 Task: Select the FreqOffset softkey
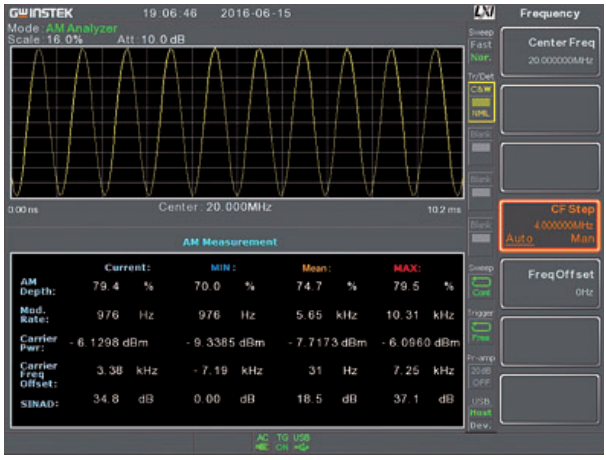click(x=550, y=283)
